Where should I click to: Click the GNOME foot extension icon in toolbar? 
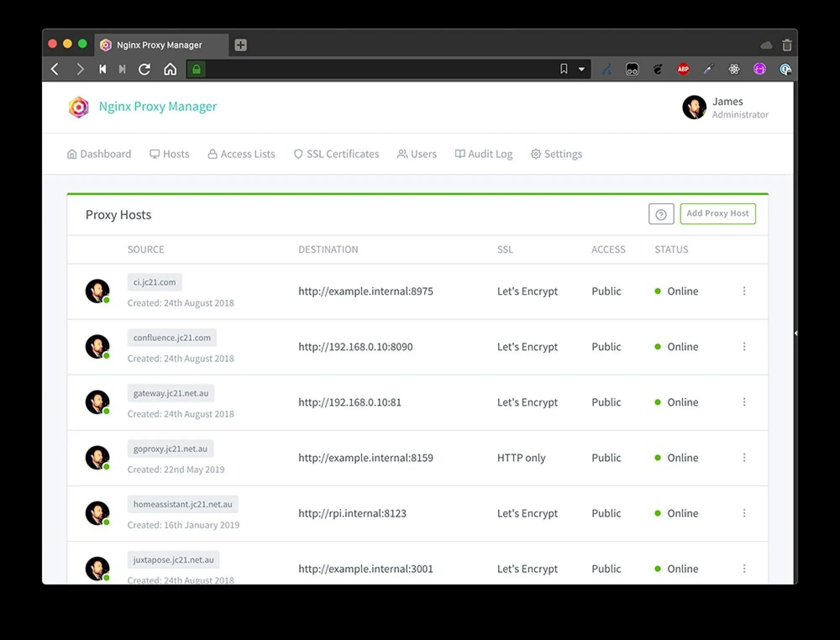[657, 69]
